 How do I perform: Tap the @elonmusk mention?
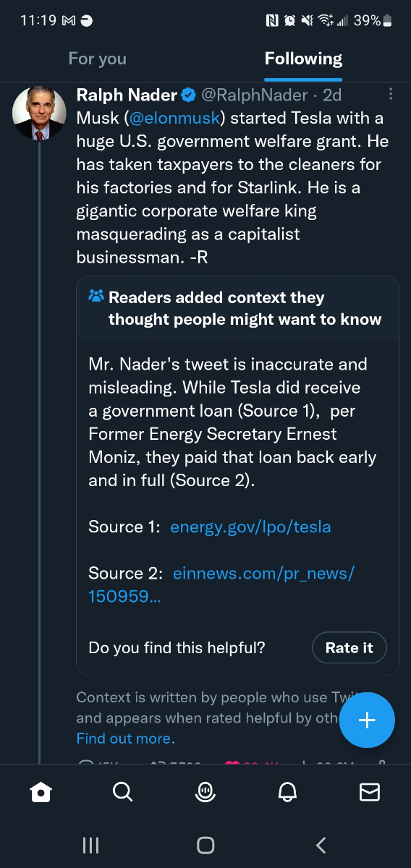coord(177,118)
